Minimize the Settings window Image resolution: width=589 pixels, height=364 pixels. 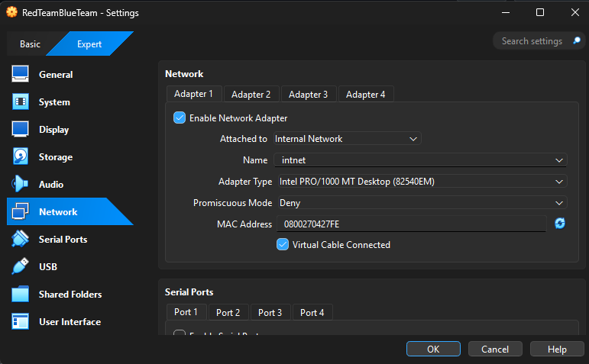506,12
